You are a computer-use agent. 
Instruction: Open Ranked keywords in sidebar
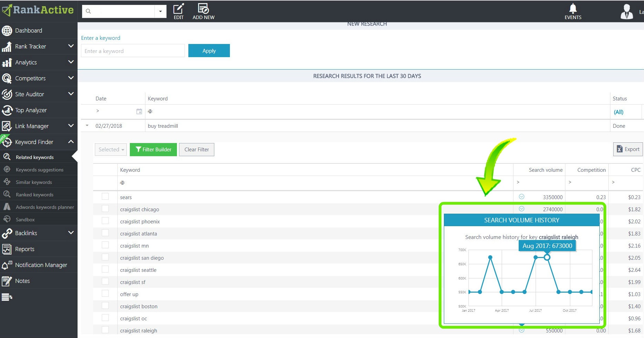point(35,195)
